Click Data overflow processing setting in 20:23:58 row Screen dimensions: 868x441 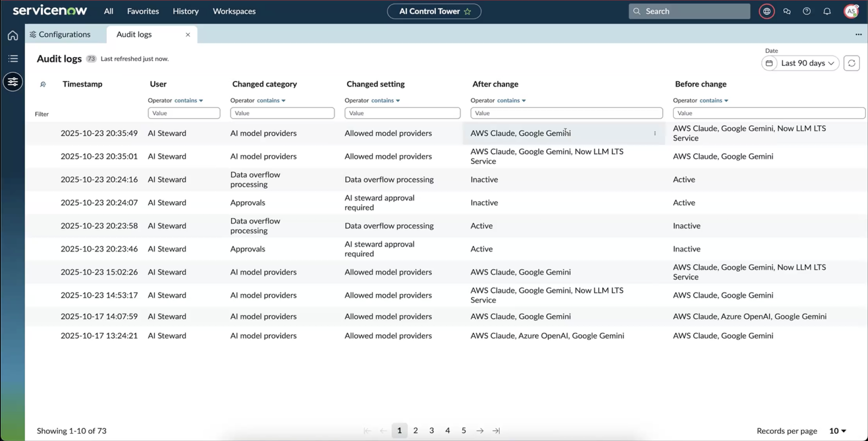point(389,226)
